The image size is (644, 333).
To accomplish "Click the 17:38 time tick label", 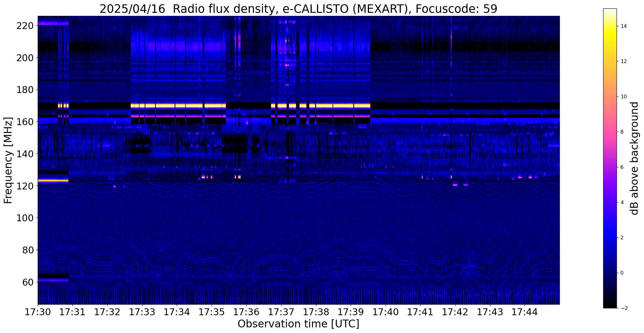I will pos(316,312).
